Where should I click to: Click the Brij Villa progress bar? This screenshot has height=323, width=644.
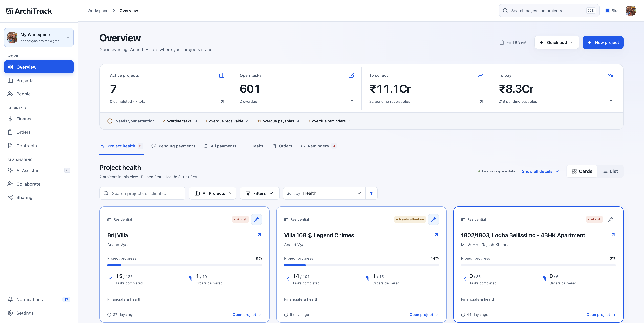point(184,265)
